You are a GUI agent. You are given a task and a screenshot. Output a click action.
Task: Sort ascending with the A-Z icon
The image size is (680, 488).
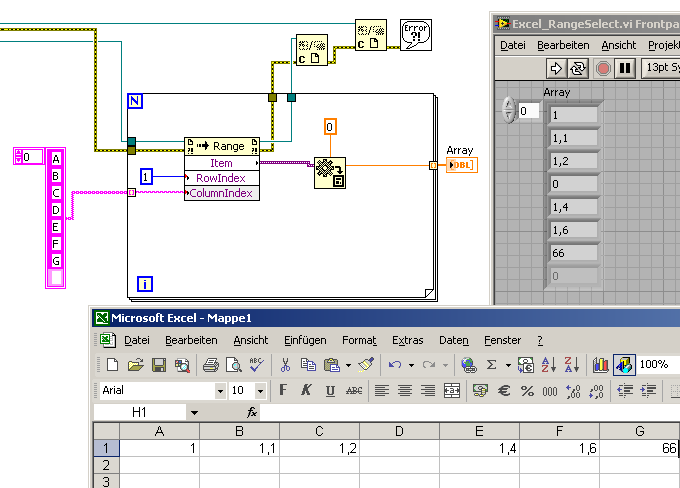point(549,365)
